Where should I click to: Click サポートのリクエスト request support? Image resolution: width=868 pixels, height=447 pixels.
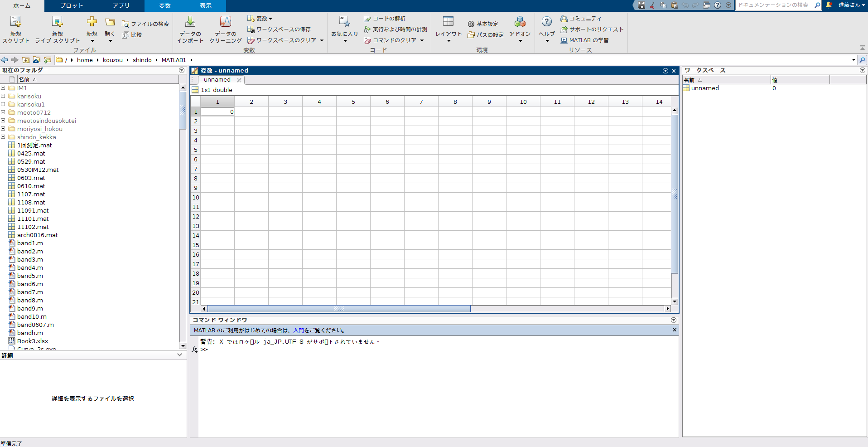(x=592, y=29)
